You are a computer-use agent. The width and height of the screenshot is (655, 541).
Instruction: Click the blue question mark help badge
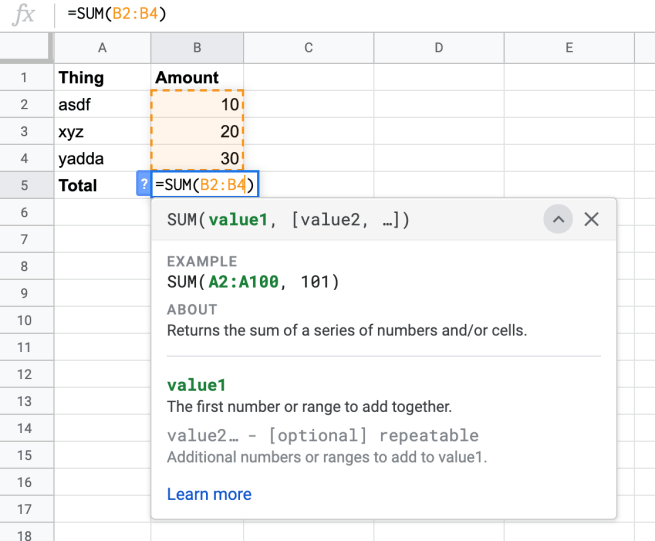(x=144, y=185)
